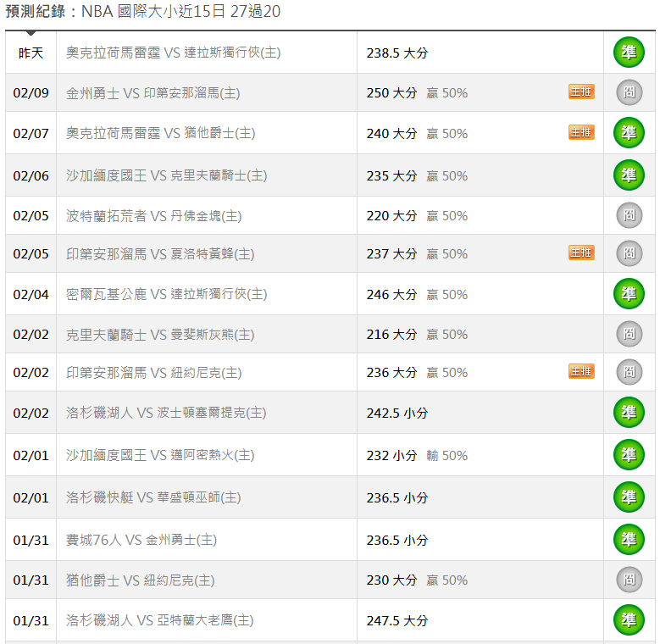The image size is (660, 644).
Task: Click the 預測紀錄 heading title
Action: pos(142,11)
